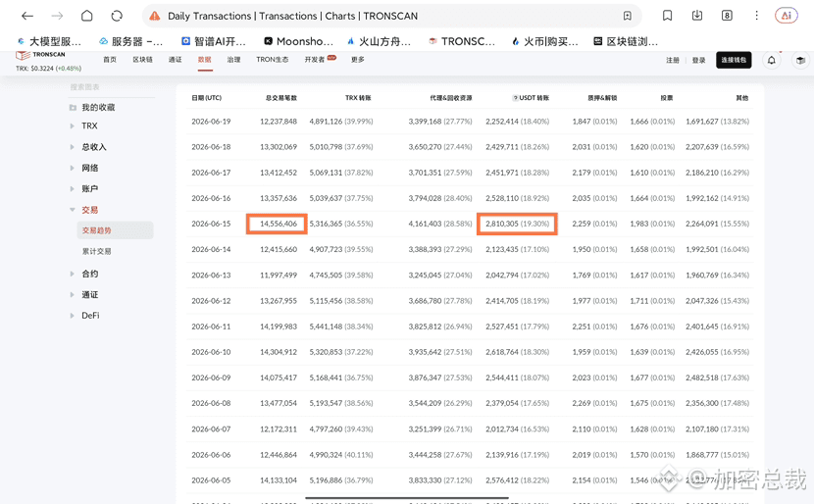Click the date cell 2026-06-08
The height and width of the screenshot is (504, 814).
[211, 403]
